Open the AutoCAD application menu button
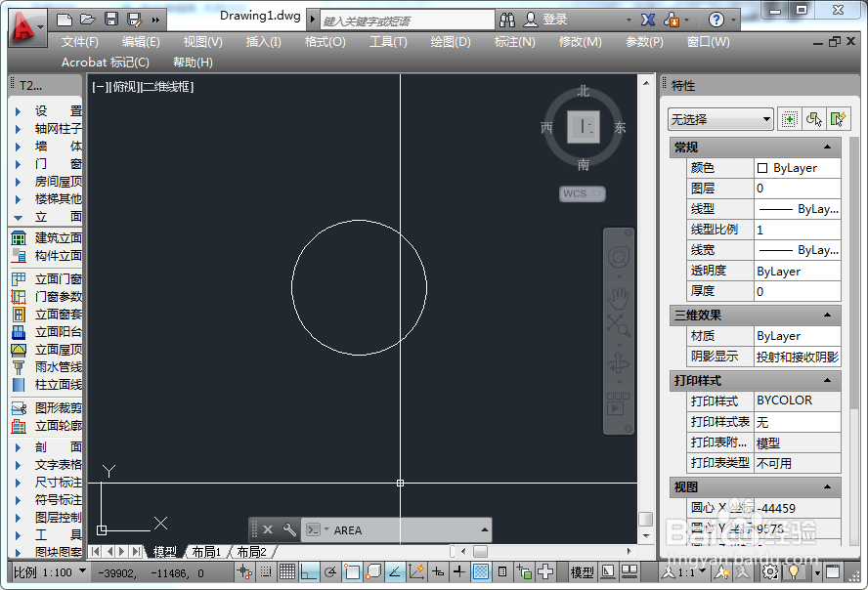 tap(26, 27)
